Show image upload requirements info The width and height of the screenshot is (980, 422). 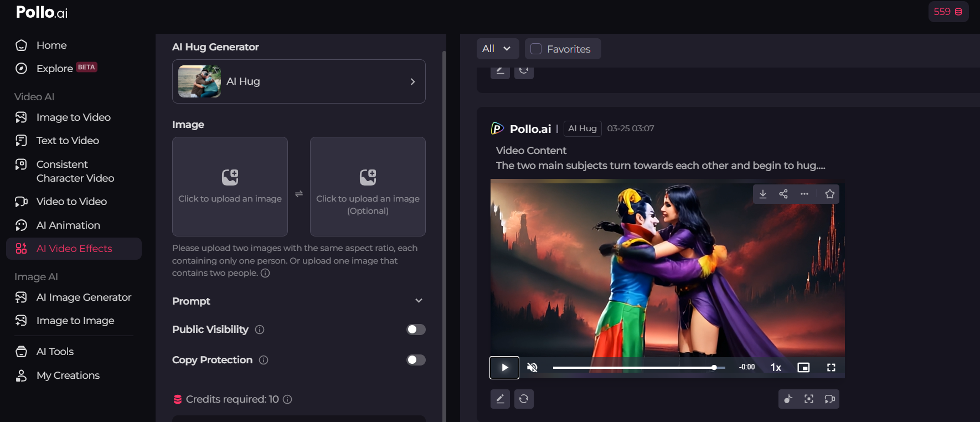coord(265,273)
